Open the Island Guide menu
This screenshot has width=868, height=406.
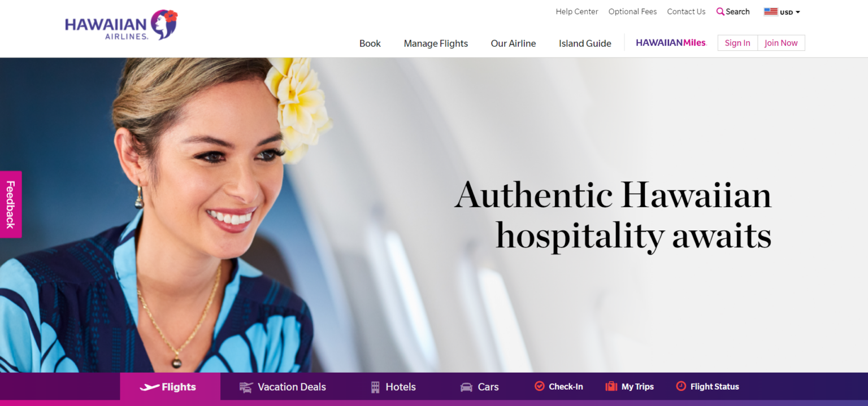[585, 43]
